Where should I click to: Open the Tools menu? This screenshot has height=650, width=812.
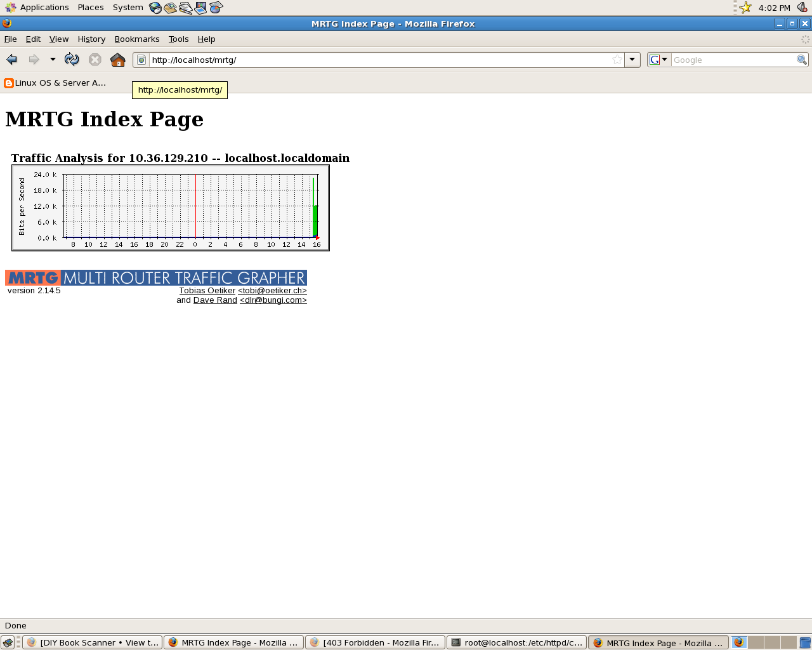179,39
